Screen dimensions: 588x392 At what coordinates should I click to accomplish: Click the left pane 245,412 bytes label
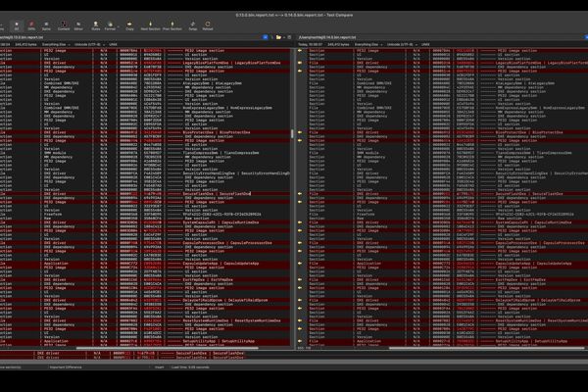25,44
